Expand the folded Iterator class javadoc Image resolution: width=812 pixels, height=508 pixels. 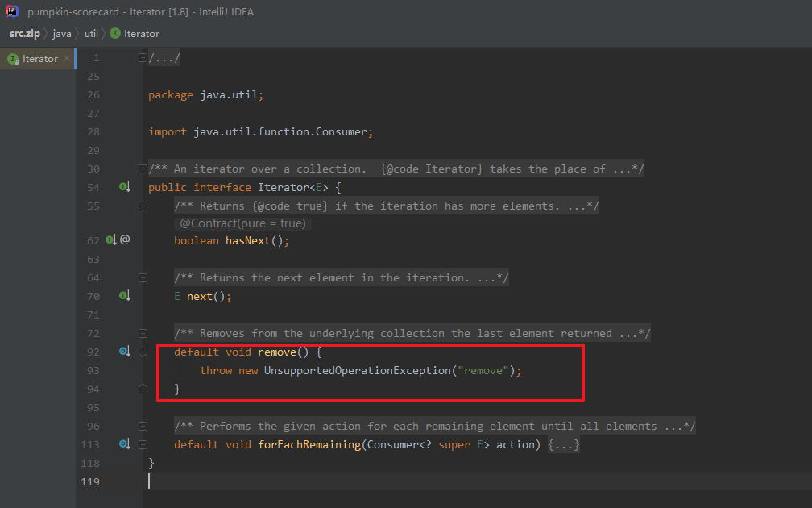(x=143, y=169)
